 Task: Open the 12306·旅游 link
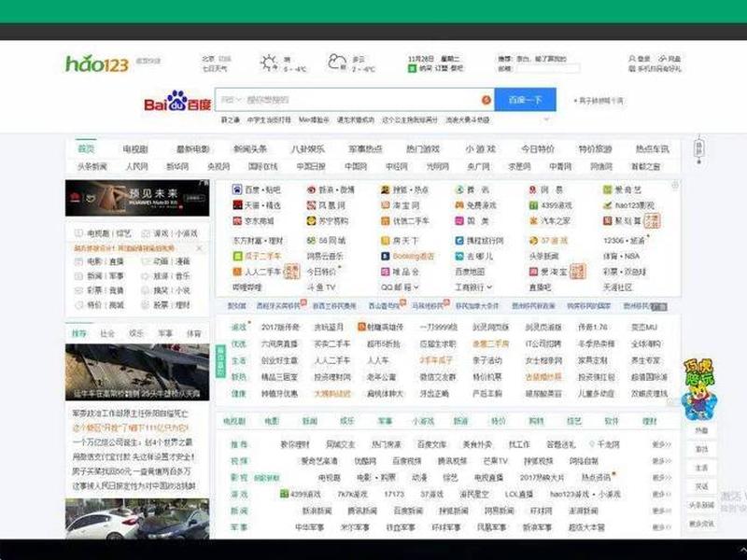coord(624,241)
